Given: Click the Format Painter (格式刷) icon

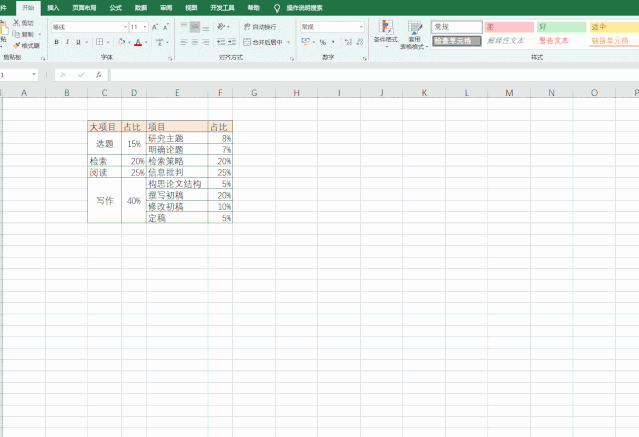Looking at the screenshot, I should point(17,45).
